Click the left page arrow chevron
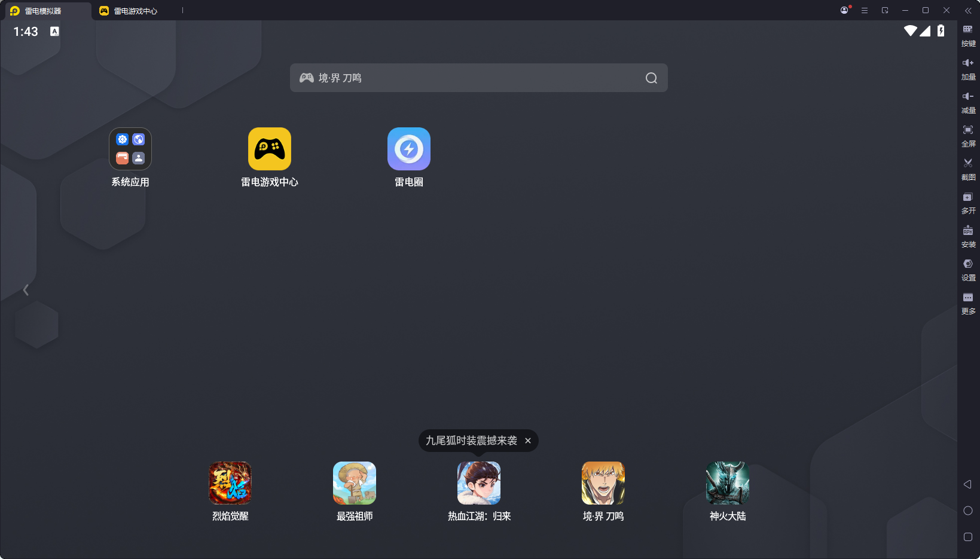Viewport: 980px width, 559px height. coord(26,290)
